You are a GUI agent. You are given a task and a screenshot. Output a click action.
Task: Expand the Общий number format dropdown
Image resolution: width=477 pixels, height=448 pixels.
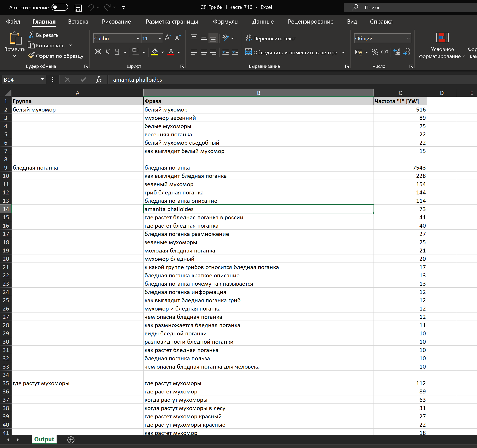point(408,38)
